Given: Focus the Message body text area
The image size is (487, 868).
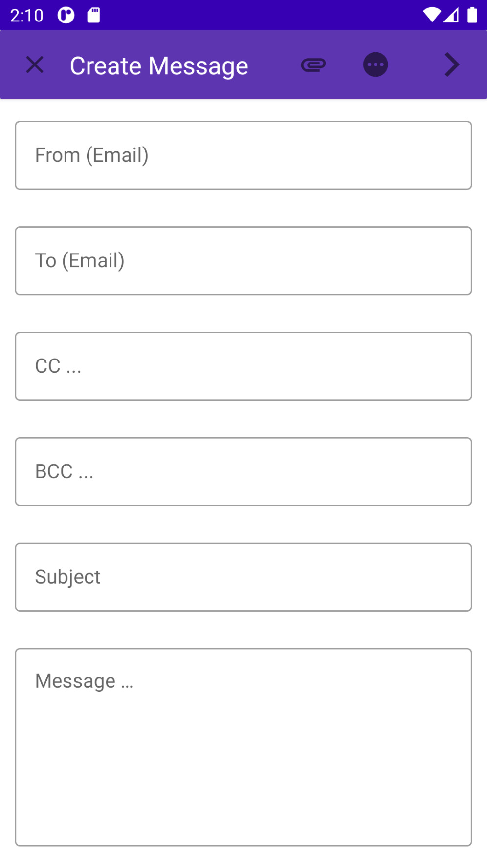Looking at the screenshot, I should pos(243,747).
